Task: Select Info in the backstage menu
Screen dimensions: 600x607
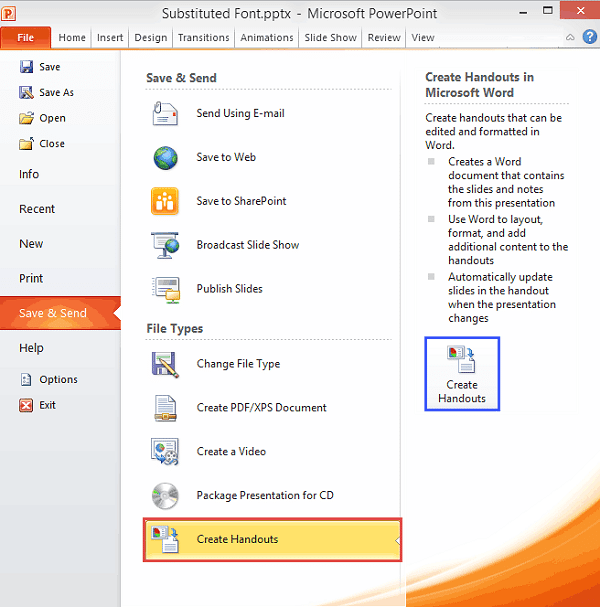Action: (29, 174)
